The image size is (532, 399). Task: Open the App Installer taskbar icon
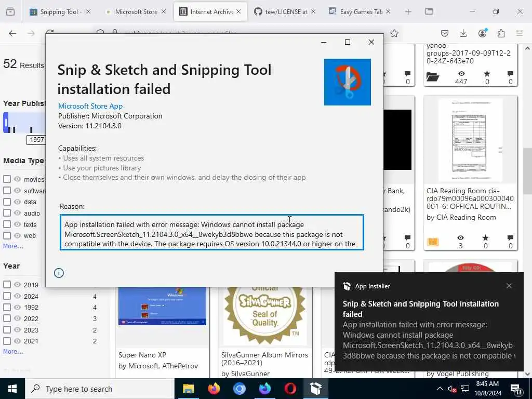click(315, 389)
